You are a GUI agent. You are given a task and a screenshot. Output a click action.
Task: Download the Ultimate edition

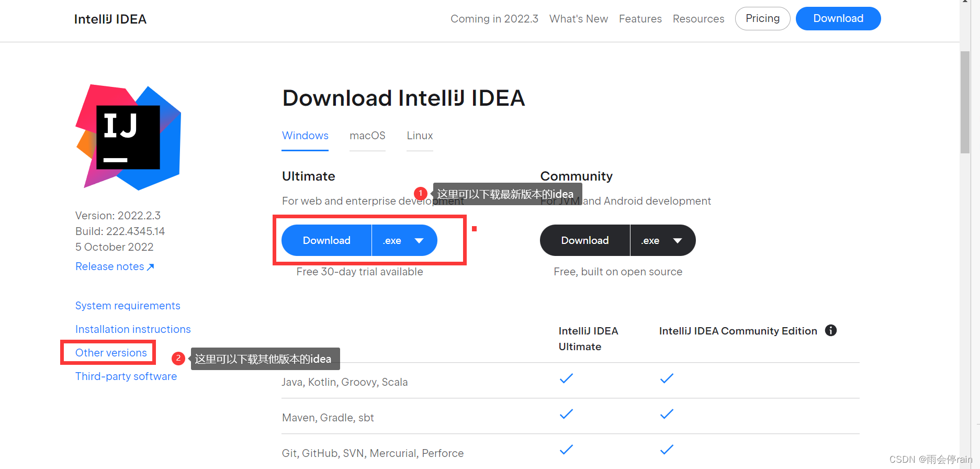click(x=326, y=240)
